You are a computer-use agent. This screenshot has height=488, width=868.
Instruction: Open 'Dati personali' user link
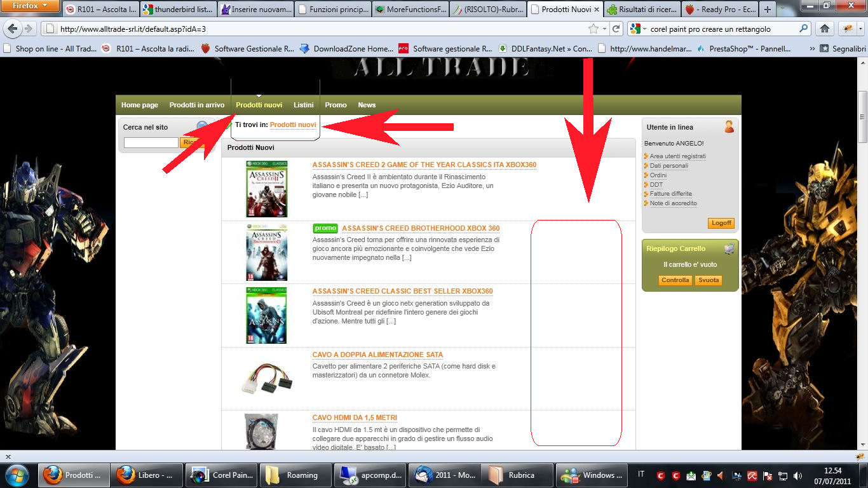point(669,166)
